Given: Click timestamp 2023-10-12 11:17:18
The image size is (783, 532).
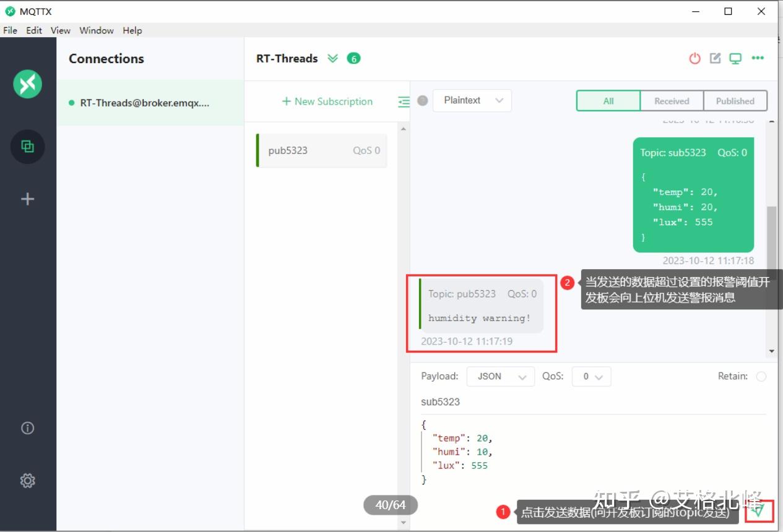Looking at the screenshot, I should coord(709,261).
